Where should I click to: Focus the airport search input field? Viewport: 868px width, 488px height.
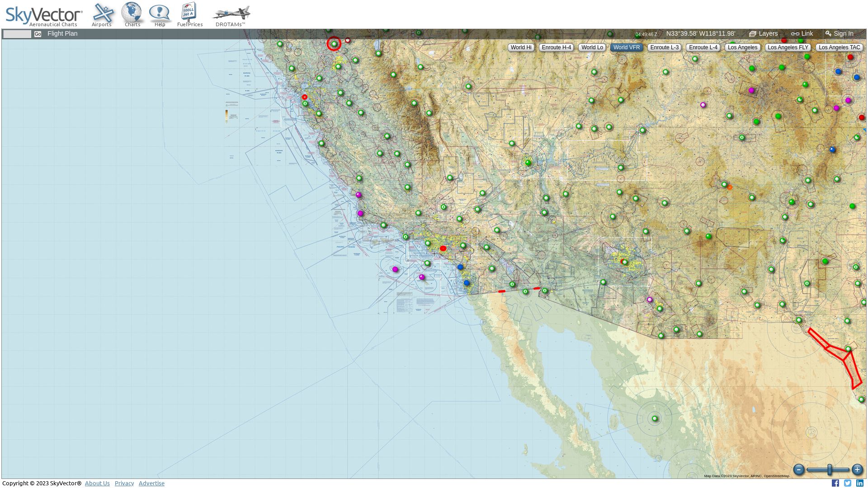coord(17,34)
